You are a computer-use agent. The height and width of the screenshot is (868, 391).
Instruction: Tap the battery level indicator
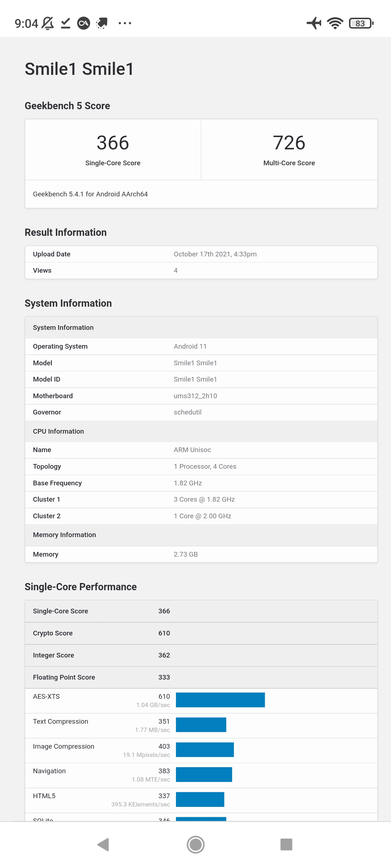pyautogui.click(x=361, y=23)
